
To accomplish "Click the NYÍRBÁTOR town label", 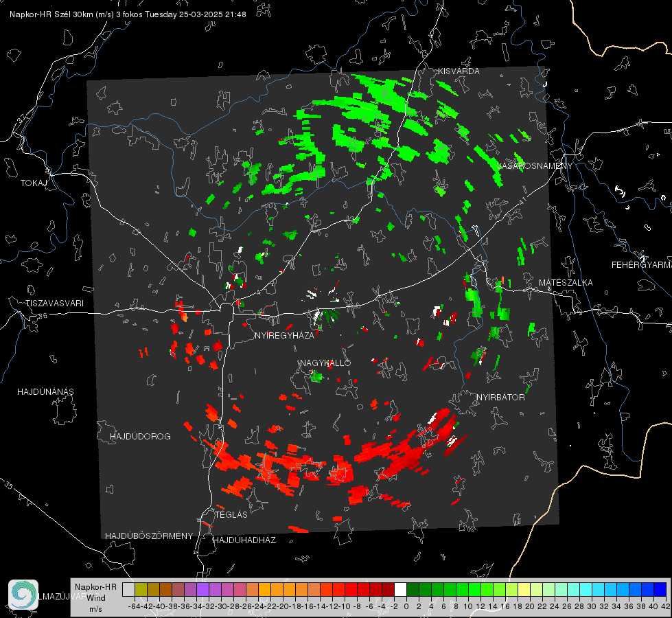I will coord(500,397).
